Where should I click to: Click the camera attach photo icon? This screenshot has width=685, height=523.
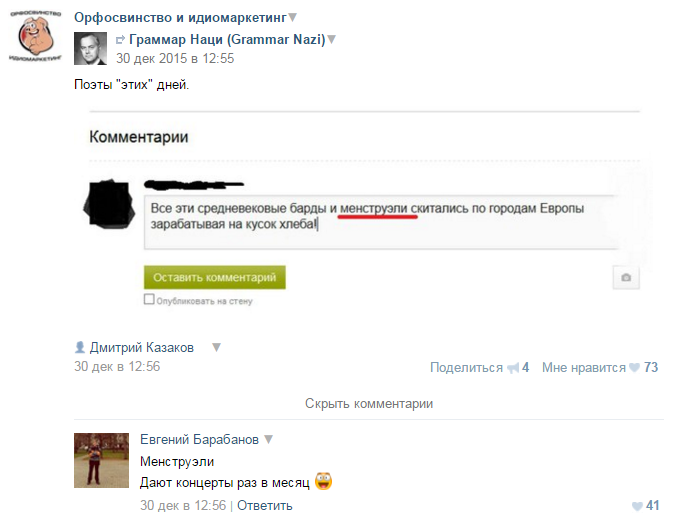pyautogui.click(x=626, y=277)
